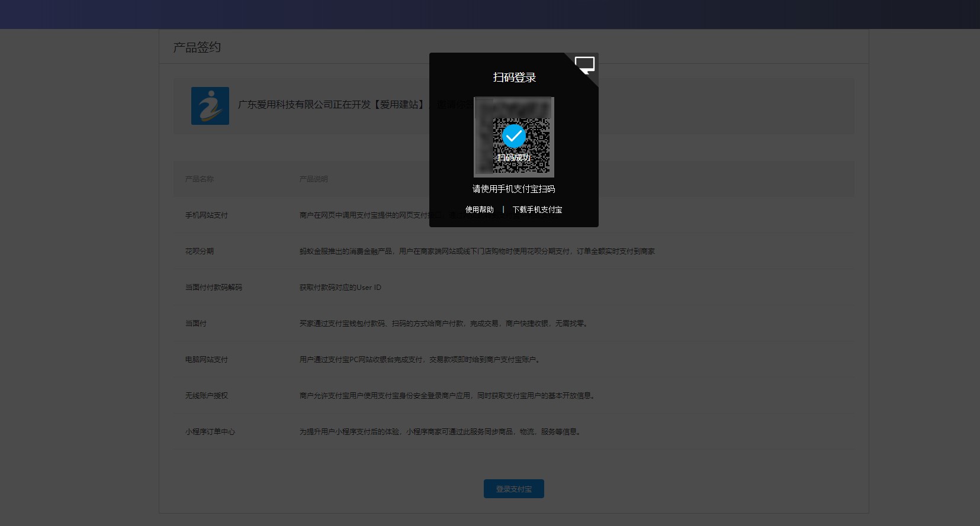Select the 当面付付款码解码 row name
Screen dimensions: 980x526
coord(214,288)
